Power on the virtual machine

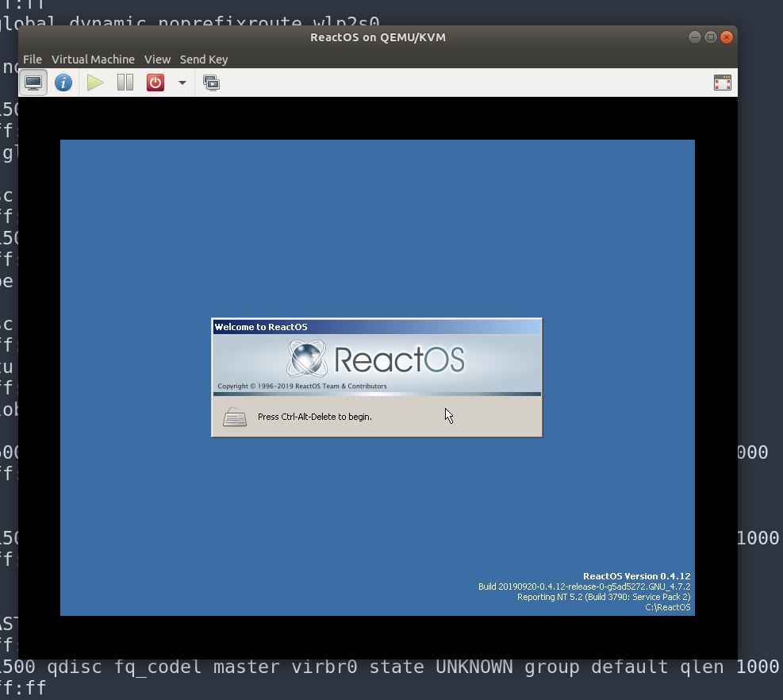[94, 83]
